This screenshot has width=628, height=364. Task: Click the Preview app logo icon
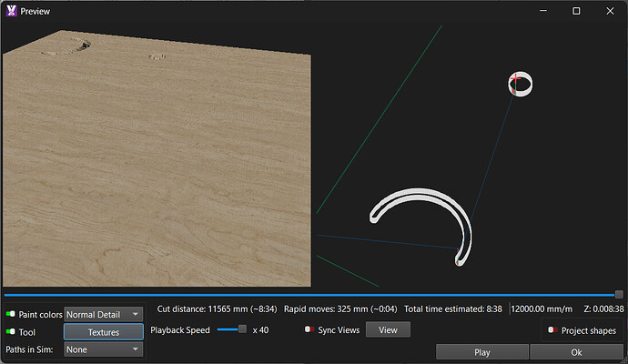tap(11, 11)
